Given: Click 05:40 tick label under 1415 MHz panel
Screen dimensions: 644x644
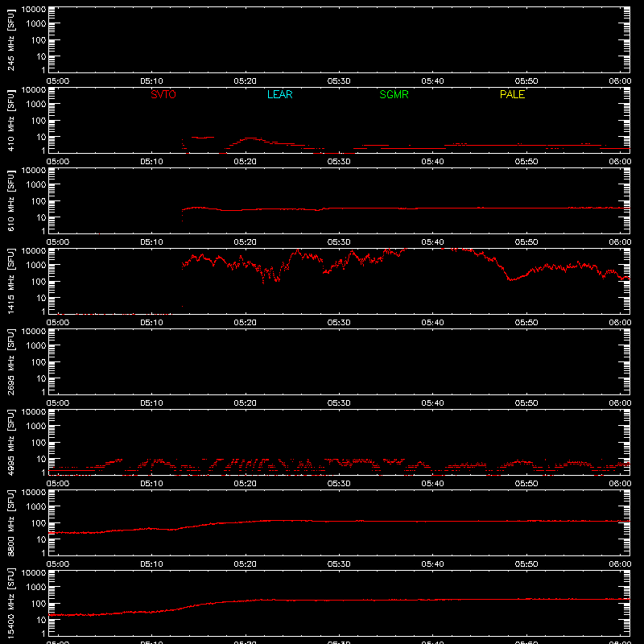Looking at the screenshot, I should [x=432, y=323].
